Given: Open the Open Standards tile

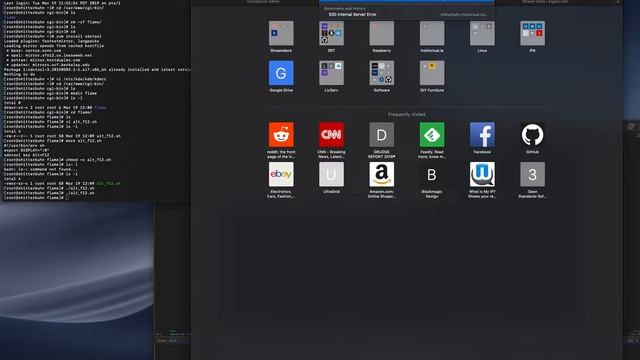Looking at the screenshot, I should point(532,174).
